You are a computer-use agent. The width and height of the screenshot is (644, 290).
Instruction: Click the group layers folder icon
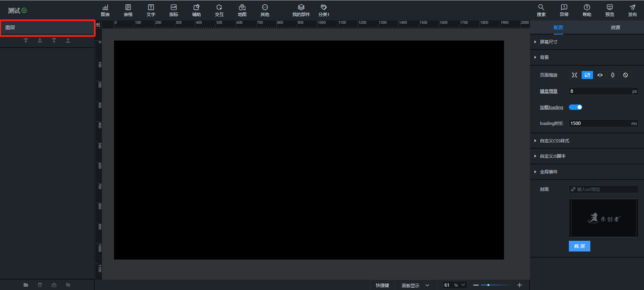point(26,285)
